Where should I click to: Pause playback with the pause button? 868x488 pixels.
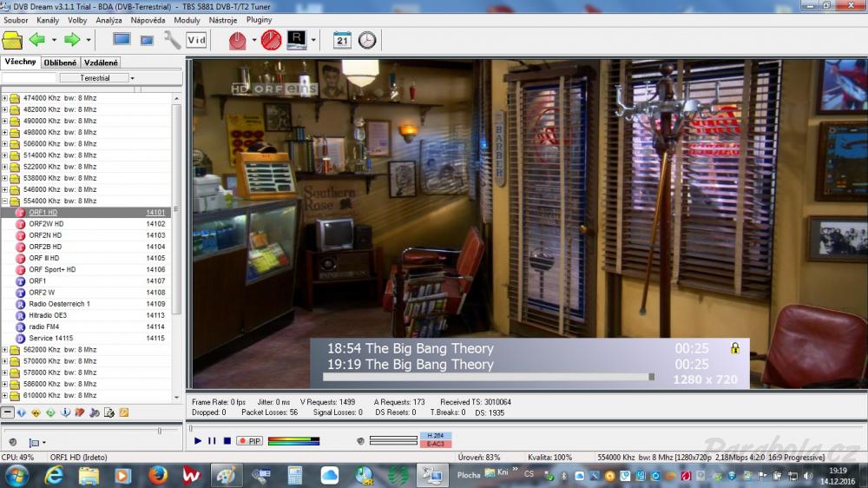[212, 441]
